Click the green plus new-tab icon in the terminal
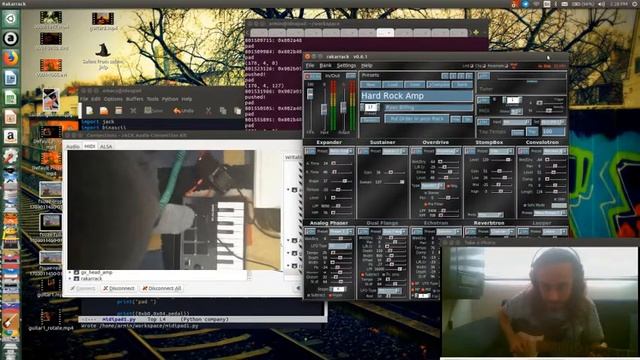Screen dimensions: 640x360 pyautogui.click(x=476, y=32)
